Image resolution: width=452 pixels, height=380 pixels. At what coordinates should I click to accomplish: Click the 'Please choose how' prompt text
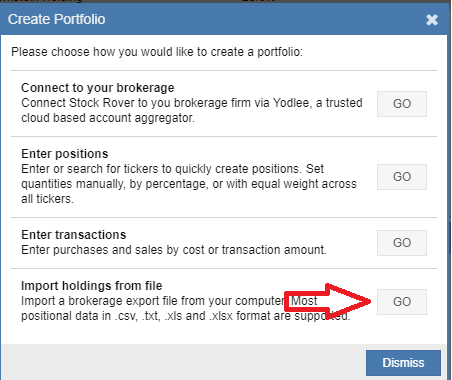click(157, 52)
